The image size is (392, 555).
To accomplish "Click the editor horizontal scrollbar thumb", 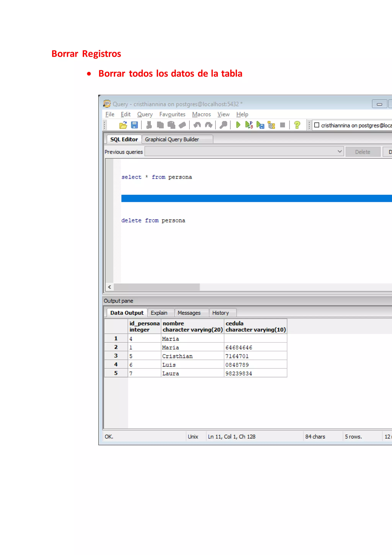I will coord(157,287).
